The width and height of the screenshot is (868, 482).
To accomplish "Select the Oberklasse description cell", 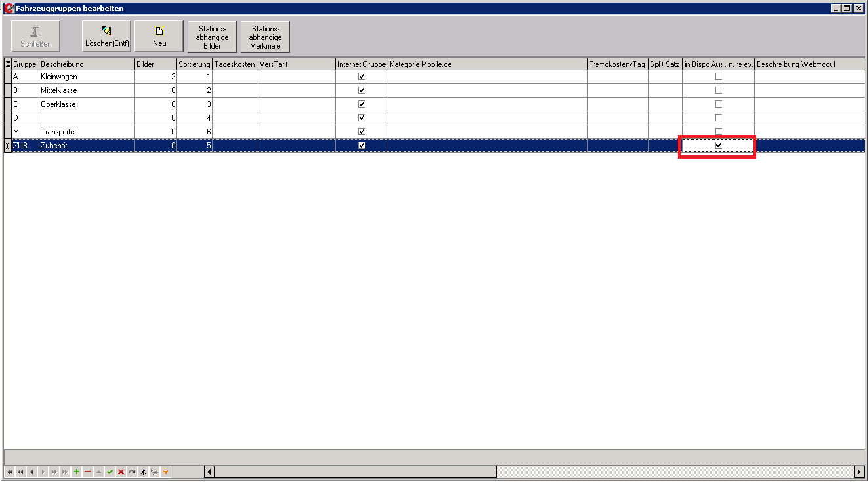I will pos(87,104).
